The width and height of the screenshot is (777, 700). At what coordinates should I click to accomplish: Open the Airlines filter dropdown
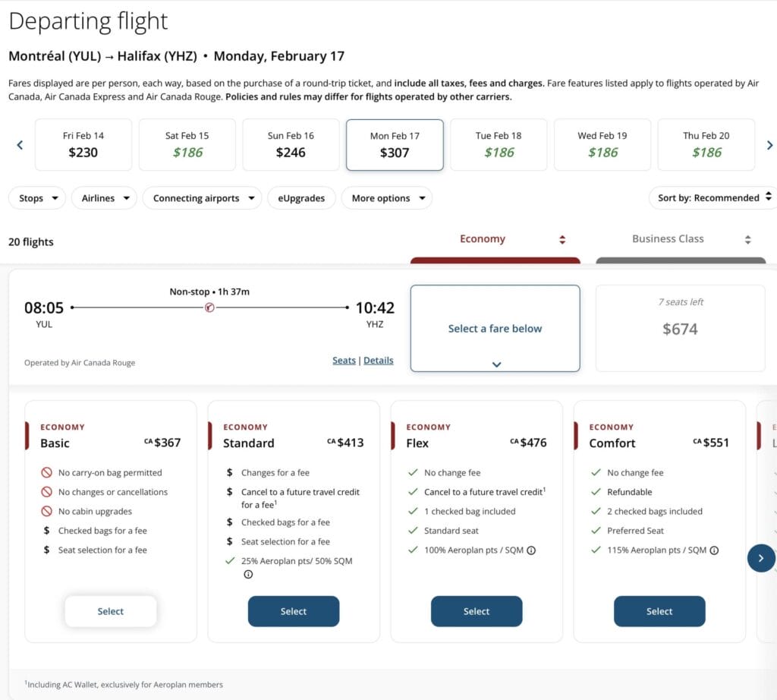pyautogui.click(x=104, y=198)
